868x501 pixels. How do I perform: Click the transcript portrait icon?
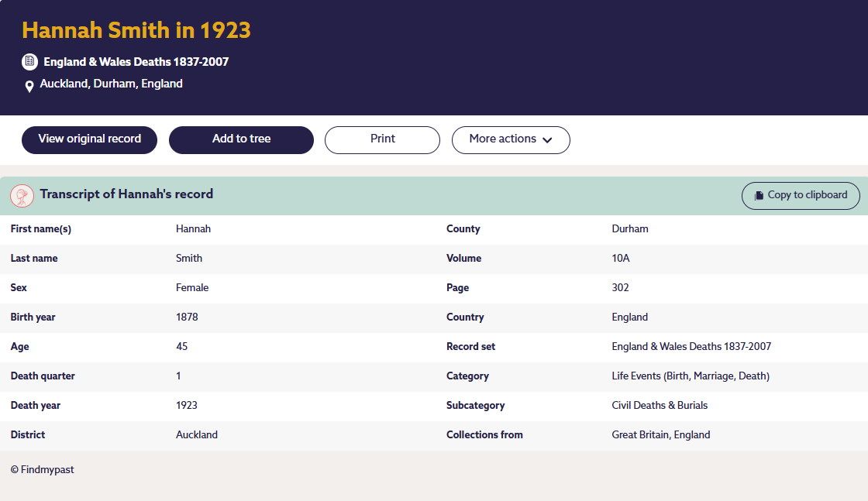pyautogui.click(x=22, y=196)
